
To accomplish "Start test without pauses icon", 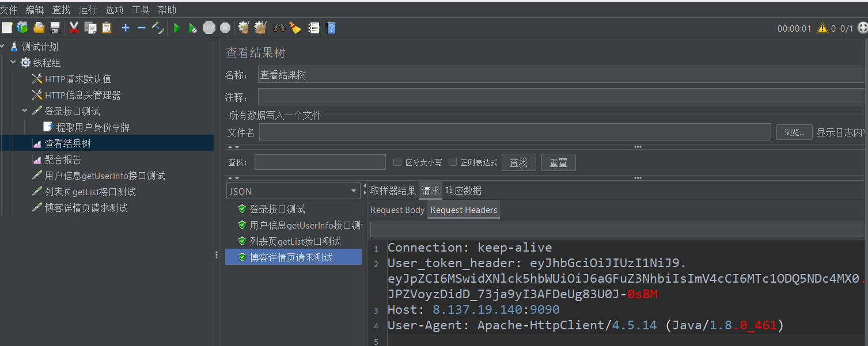I will click(x=193, y=28).
